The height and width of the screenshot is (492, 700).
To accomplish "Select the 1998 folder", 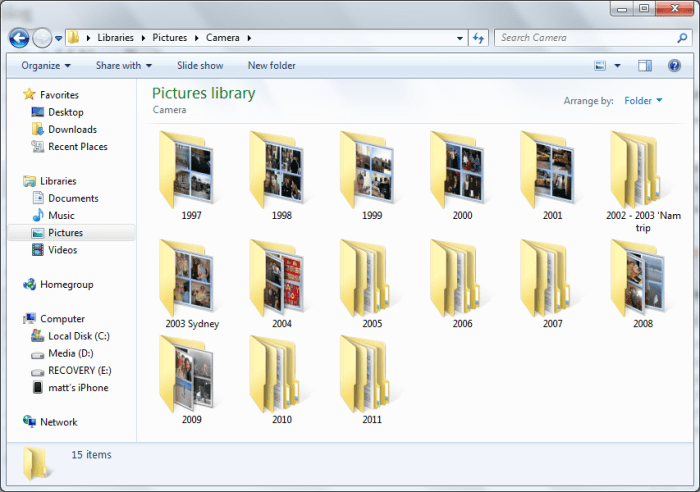I will click(281, 176).
